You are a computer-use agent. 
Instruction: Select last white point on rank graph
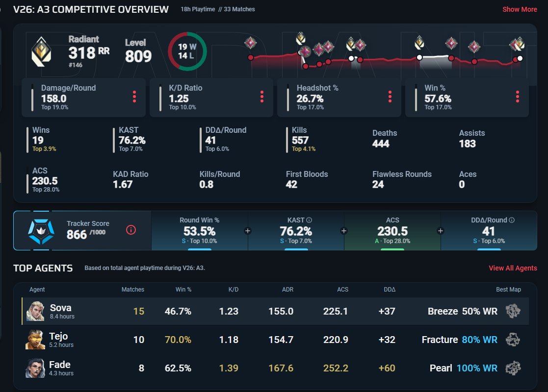pos(520,58)
